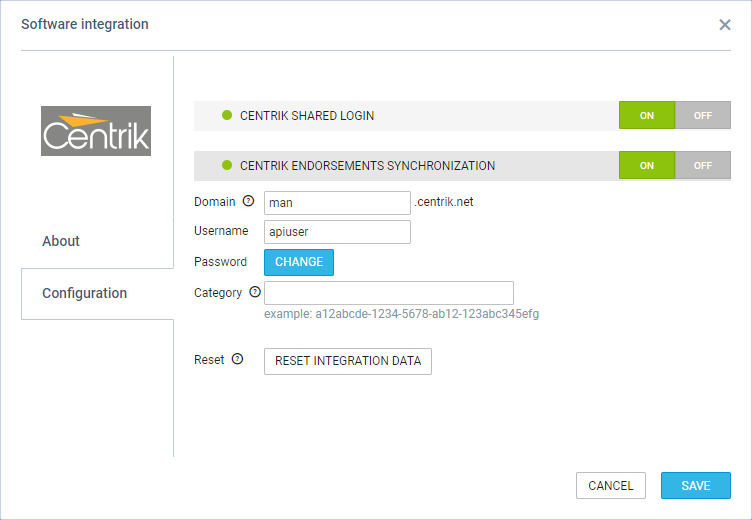752x520 pixels.
Task: Click RESET INTEGRATION DATA button
Action: point(348,361)
